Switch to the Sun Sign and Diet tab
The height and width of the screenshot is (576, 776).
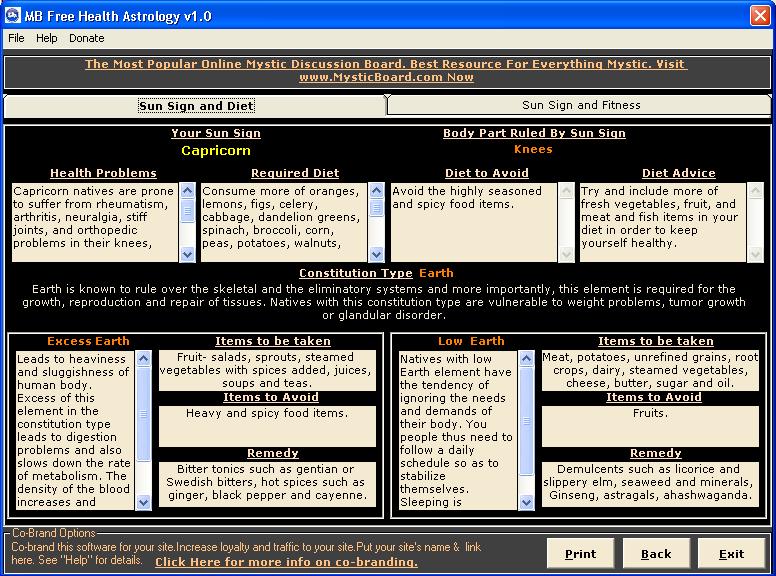[x=196, y=105]
